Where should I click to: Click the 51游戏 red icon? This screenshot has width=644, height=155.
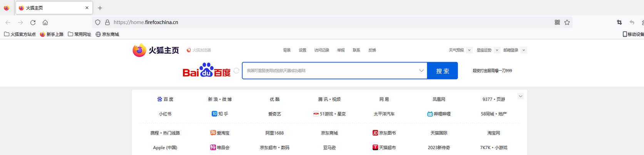click(x=316, y=114)
